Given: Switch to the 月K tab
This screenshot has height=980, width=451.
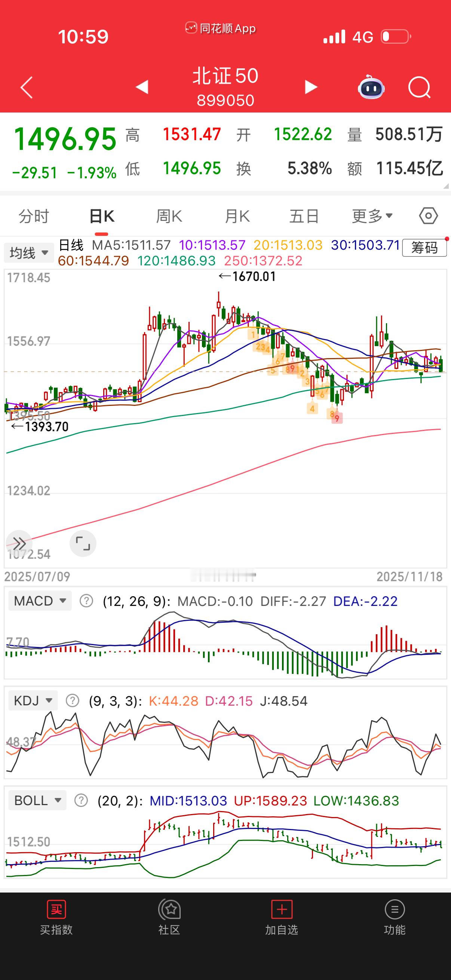Looking at the screenshot, I should point(237,216).
